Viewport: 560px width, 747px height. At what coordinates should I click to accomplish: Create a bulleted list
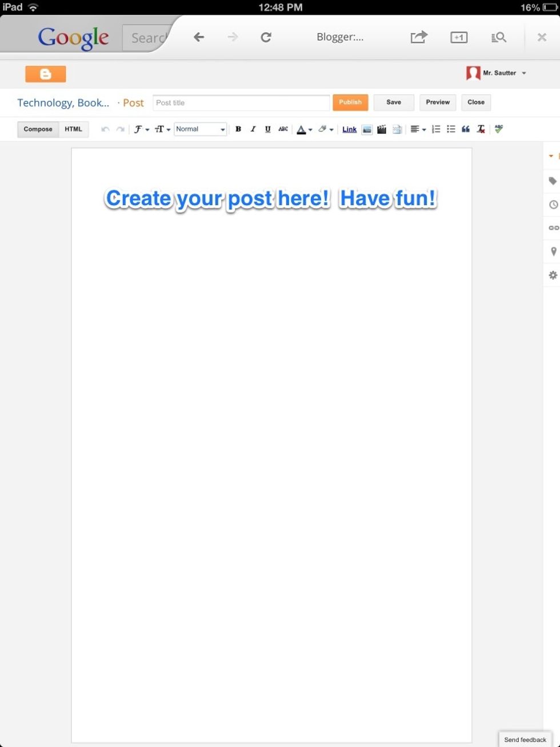(451, 129)
